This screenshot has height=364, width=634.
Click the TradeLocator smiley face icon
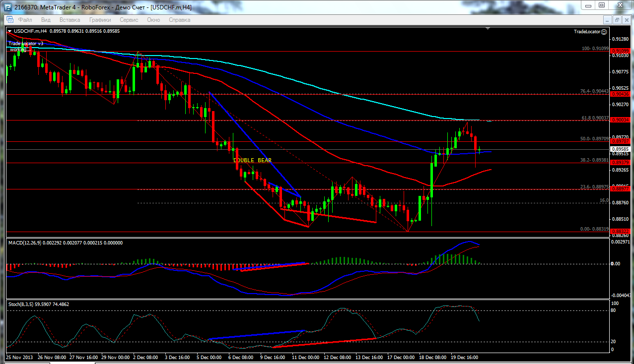[604, 31]
